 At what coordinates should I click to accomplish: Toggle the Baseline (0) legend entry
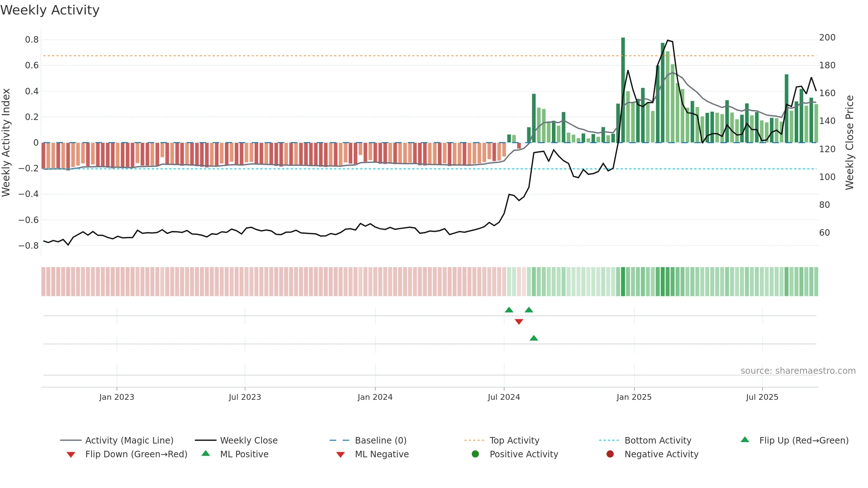(x=368, y=440)
